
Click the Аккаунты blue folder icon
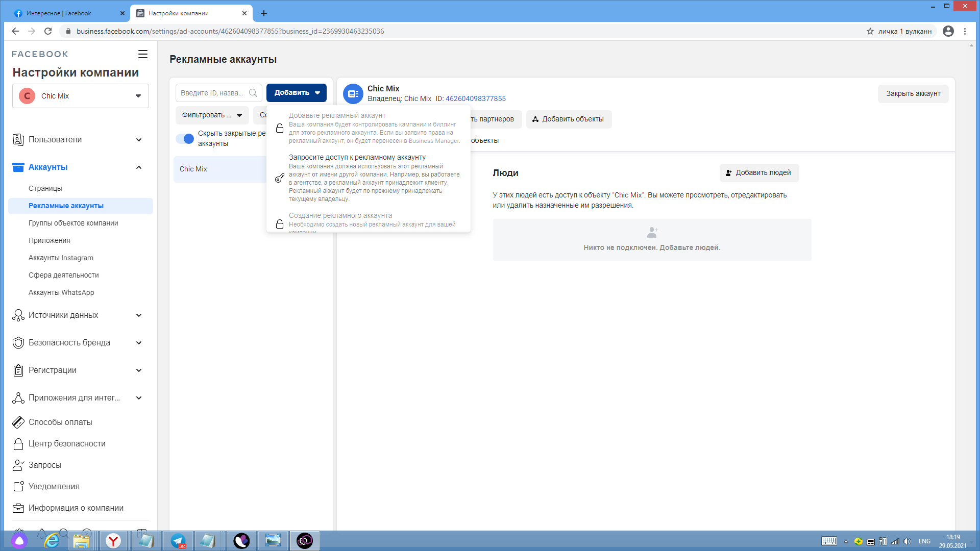click(x=18, y=167)
